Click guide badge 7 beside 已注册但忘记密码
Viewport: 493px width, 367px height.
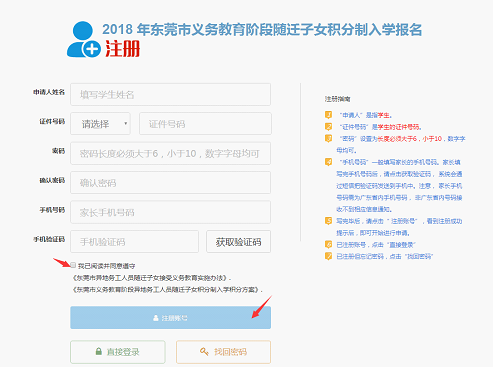coord(328,256)
